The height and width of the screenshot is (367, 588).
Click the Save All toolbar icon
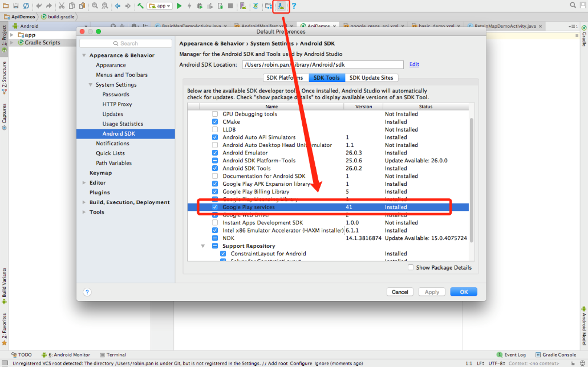16,6
